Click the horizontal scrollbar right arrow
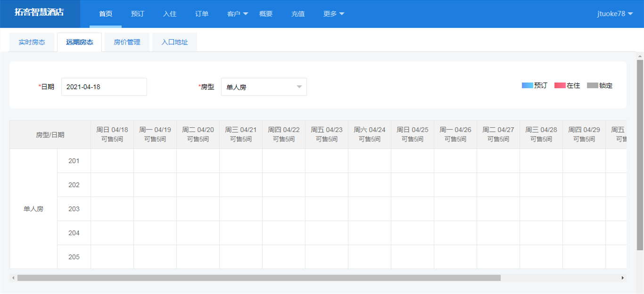Screen dimensions: 644x294 coord(623,278)
